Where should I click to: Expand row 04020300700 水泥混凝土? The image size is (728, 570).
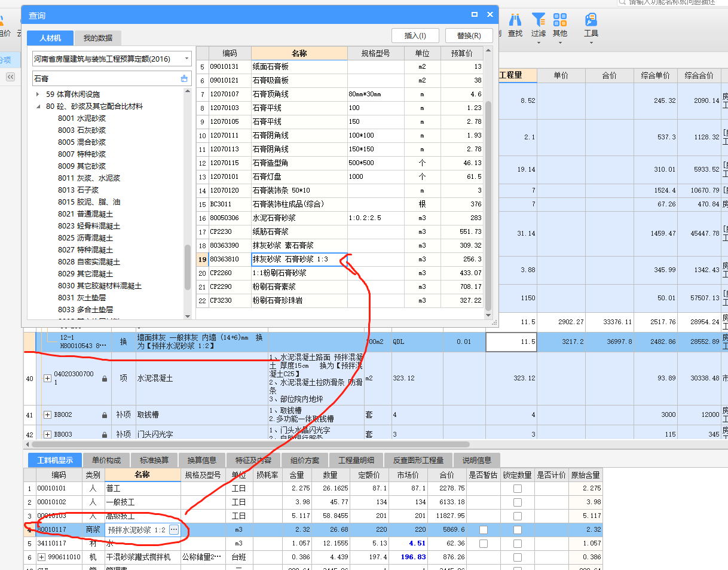47,379
